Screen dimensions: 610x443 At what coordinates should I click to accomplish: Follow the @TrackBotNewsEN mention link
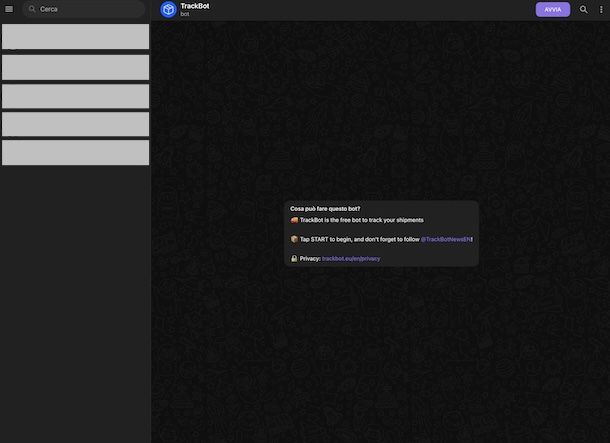tap(445, 239)
